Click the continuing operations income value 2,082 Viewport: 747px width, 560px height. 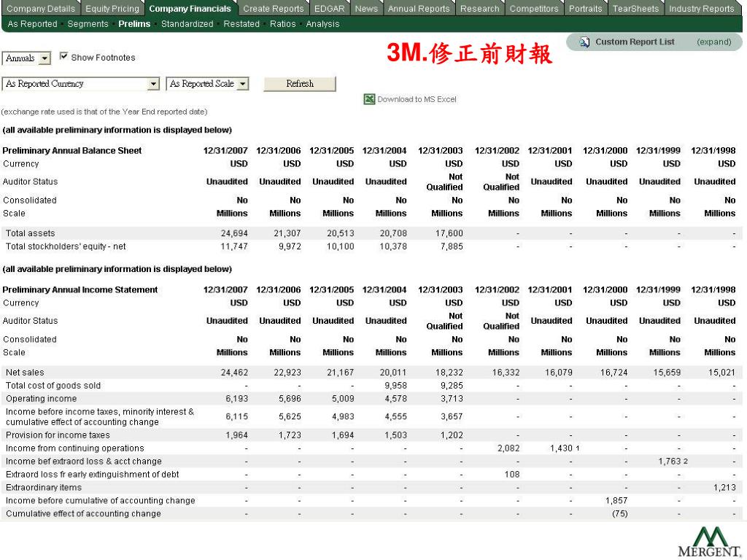click(x=508, y=448)
